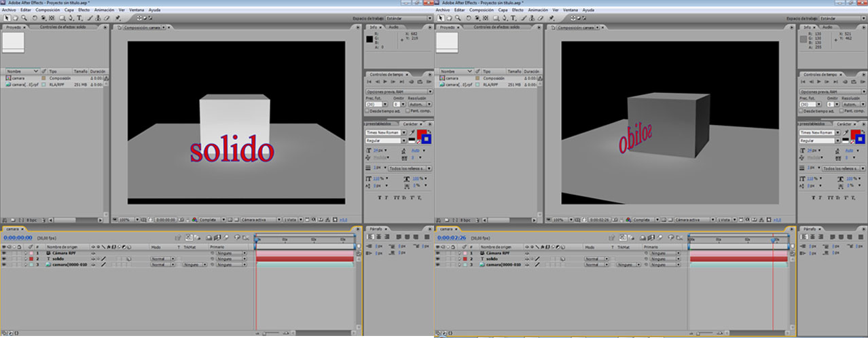Click the solido layer bar in right timeline
The height and width of the screenshot is (338, 868).
pos(738,259)
